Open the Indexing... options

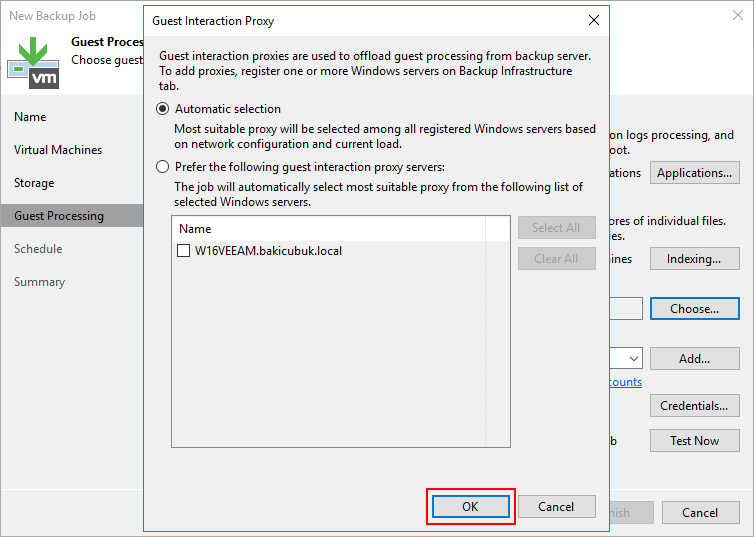click(x=694, y=259)
